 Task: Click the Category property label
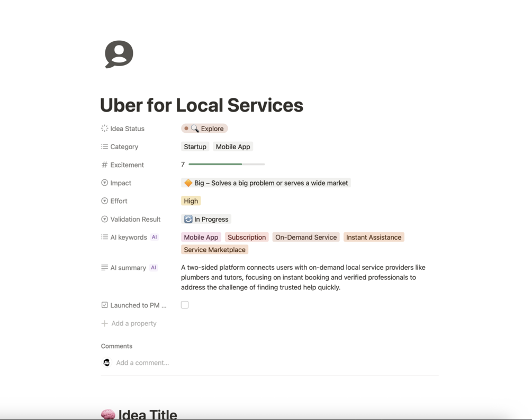click(x=124, y=147)
